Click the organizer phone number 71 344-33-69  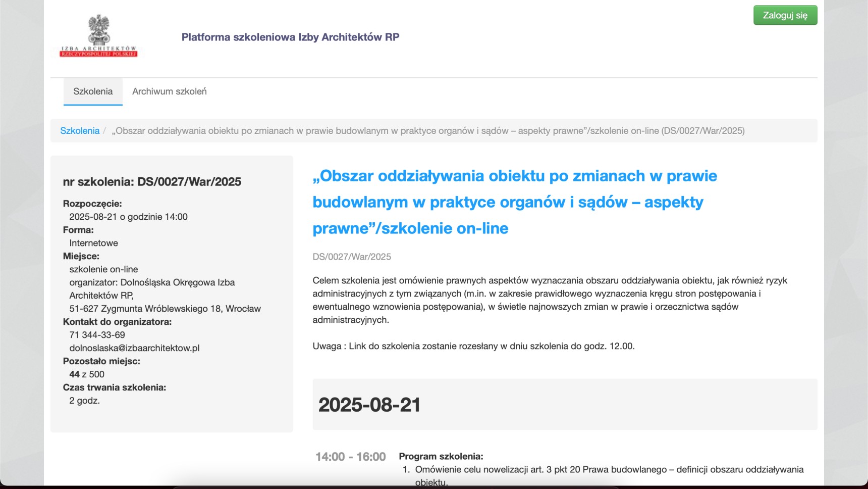97,335
